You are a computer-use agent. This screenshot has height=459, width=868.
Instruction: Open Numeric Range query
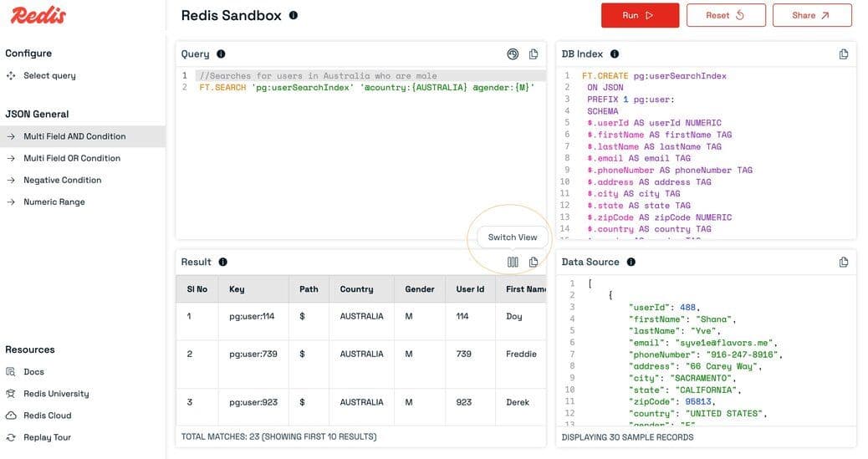pos(54,201)
